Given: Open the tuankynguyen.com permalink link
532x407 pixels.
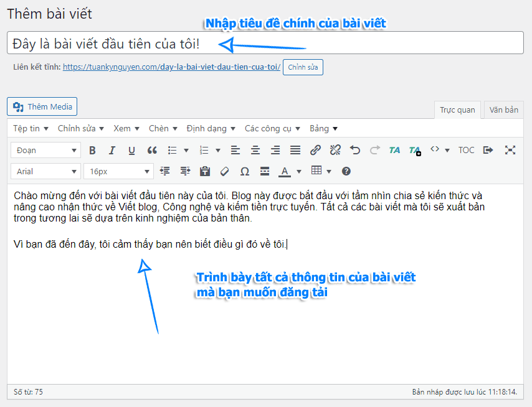Looking at the screenshot, I should [x=171, y=67].
